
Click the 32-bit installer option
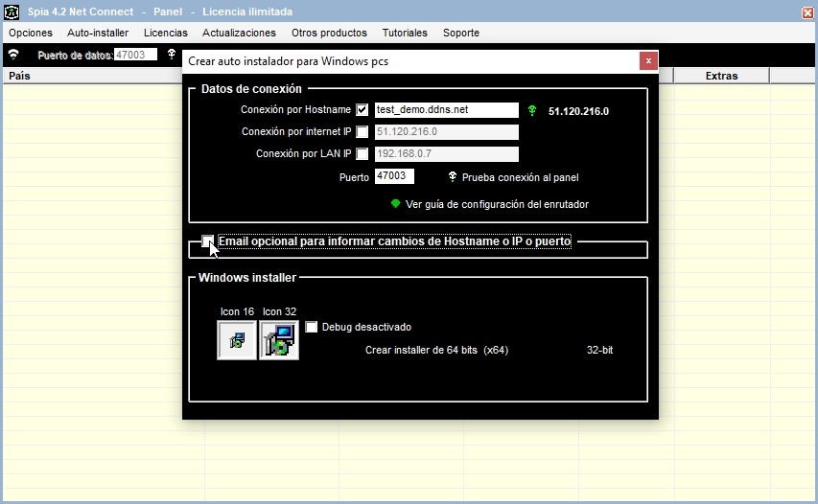tap(599, 350)
